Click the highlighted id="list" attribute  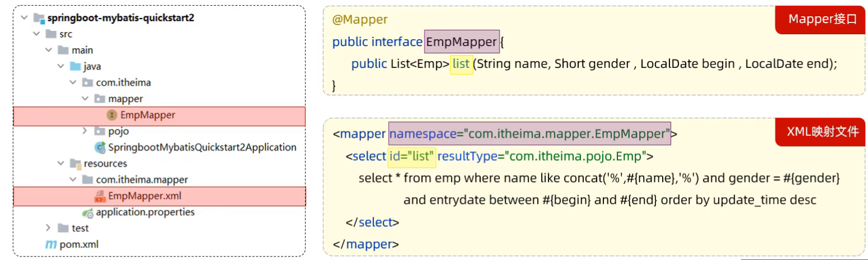(x=412, y=156)
